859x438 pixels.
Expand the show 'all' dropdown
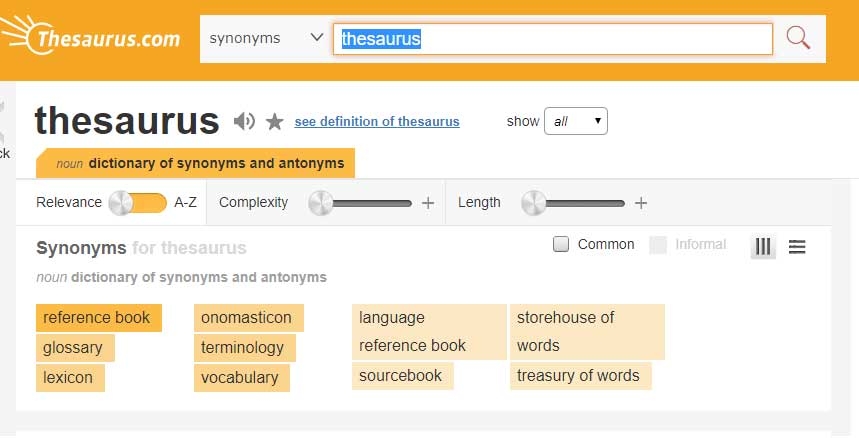[x=575, y=121]
